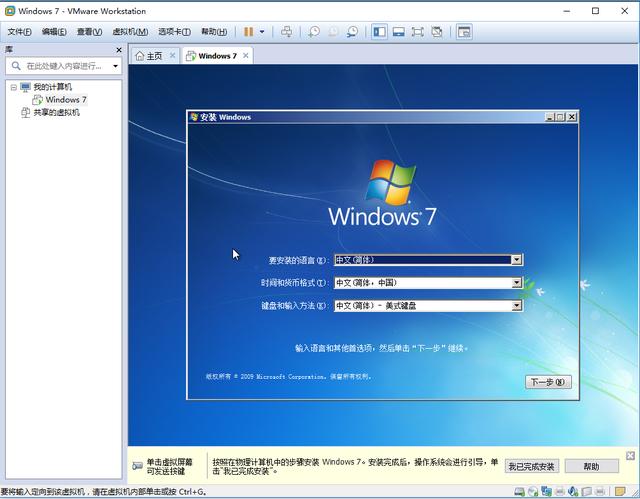
Task: Open the time and currency format dropdown
Action: point(516,283)
